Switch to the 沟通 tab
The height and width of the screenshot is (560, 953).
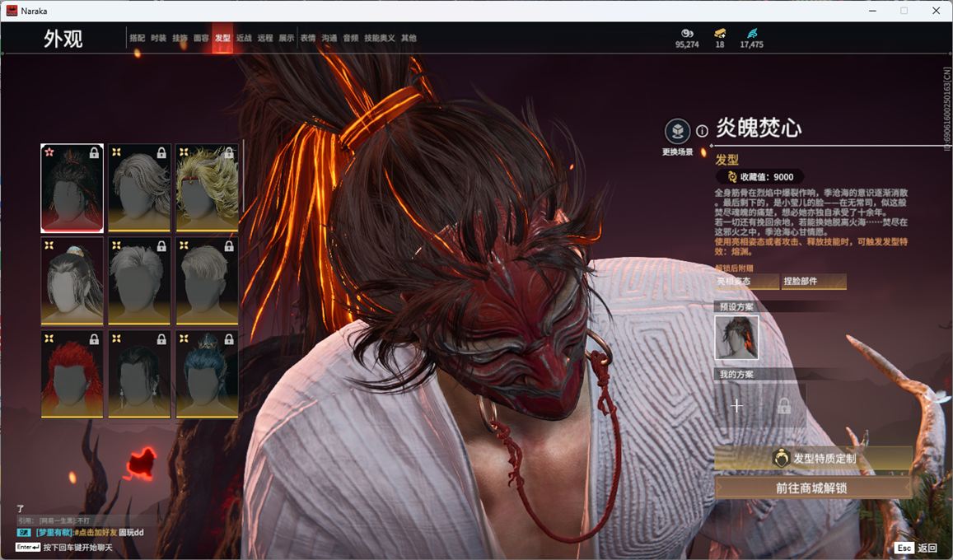tap(329, 38)
